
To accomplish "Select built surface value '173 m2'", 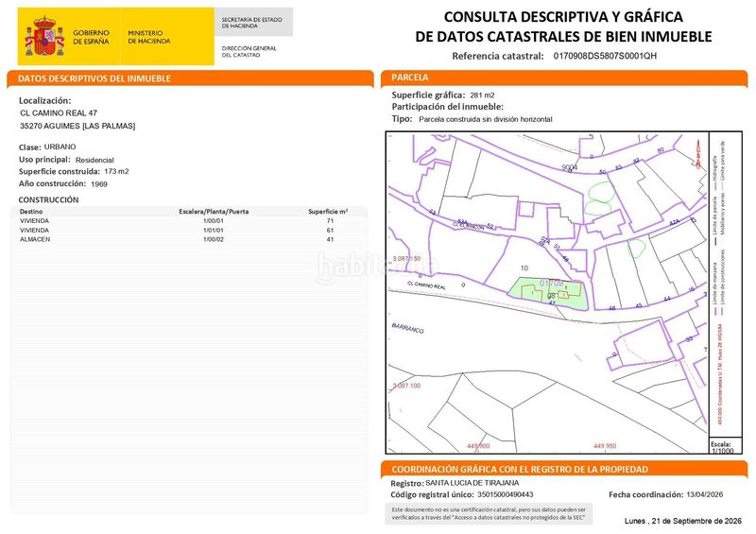I will [x=116, y=171].
